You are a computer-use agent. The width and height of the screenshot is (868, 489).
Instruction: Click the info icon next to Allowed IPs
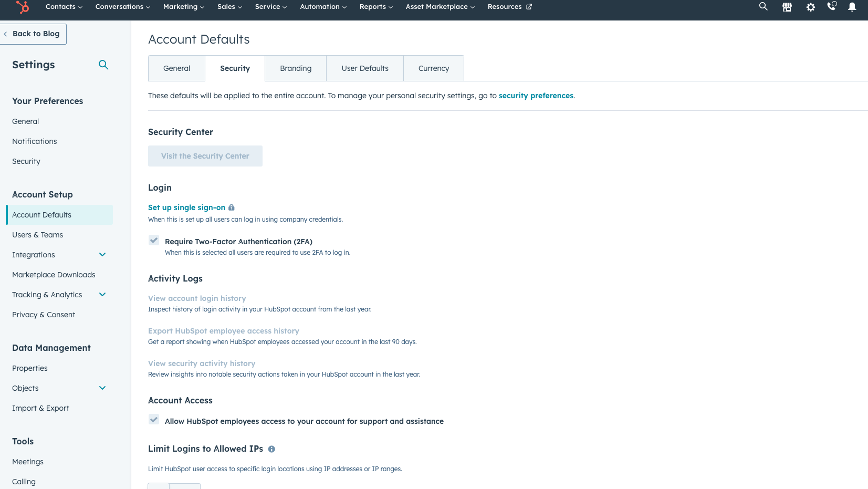(271, 449)
